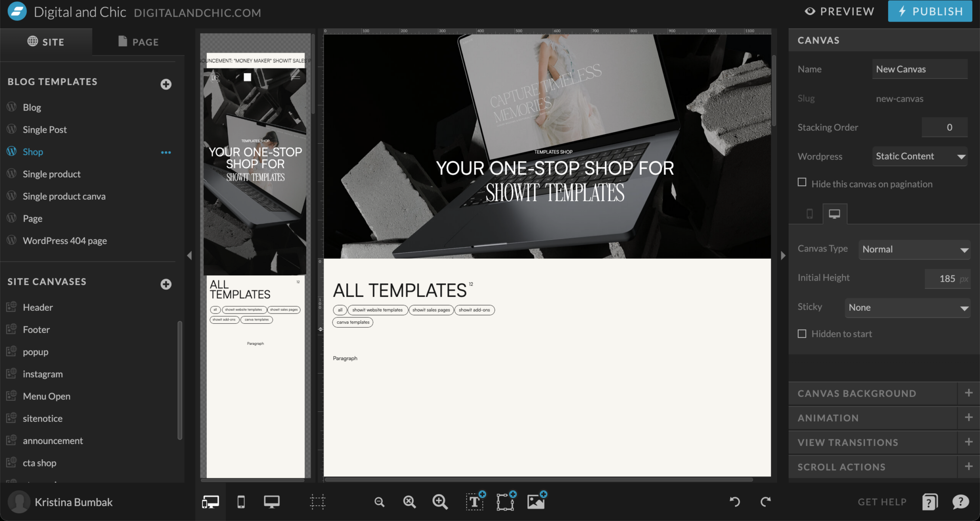Open the Shop template options menu
980x521 pixels.
click(166, 152)
